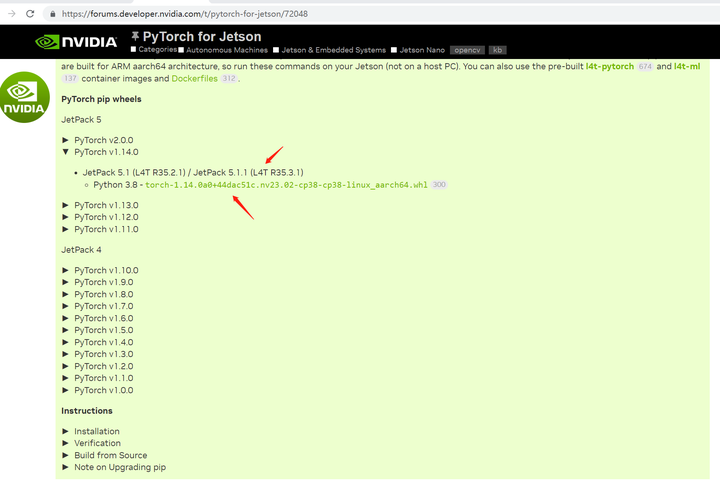Expand the PyTorch v1.0.0 section
The width and height of the screenshot is (720, 491).
98,390
